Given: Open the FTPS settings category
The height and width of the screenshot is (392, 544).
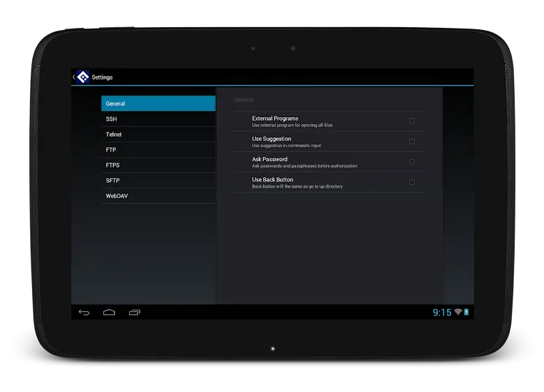Looking at the screenshot, I should point(159,165).
